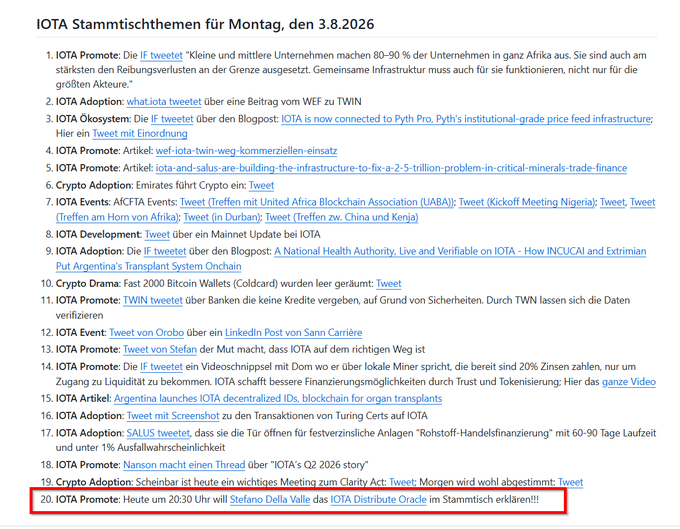The image size is (680, 529).
Task: Open the China und Kenja meeting Tweet
Action: 342,217
